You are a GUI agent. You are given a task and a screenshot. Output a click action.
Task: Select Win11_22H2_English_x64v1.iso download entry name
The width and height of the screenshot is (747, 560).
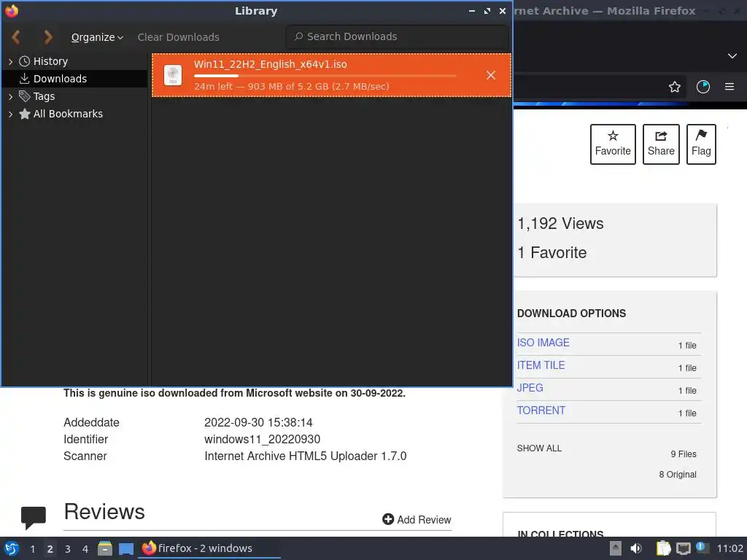coord(270,64)
